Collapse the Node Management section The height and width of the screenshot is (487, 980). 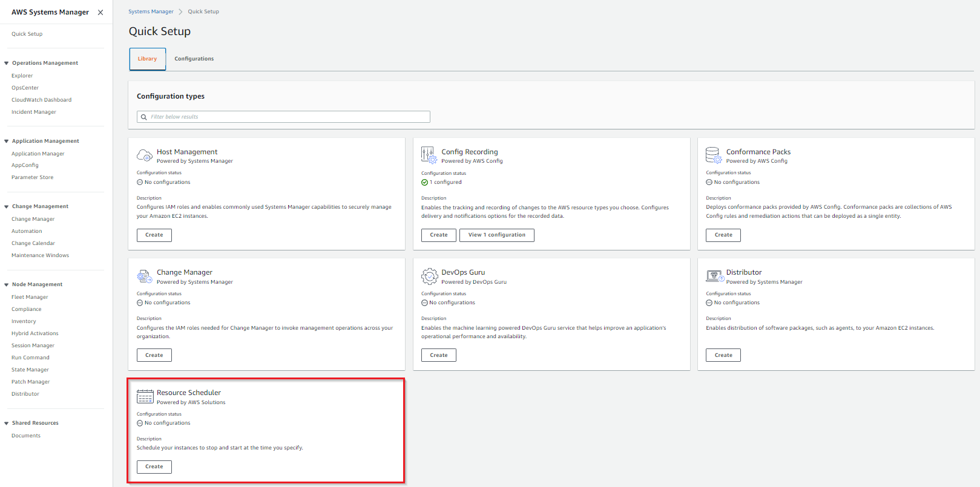(7, 284)
